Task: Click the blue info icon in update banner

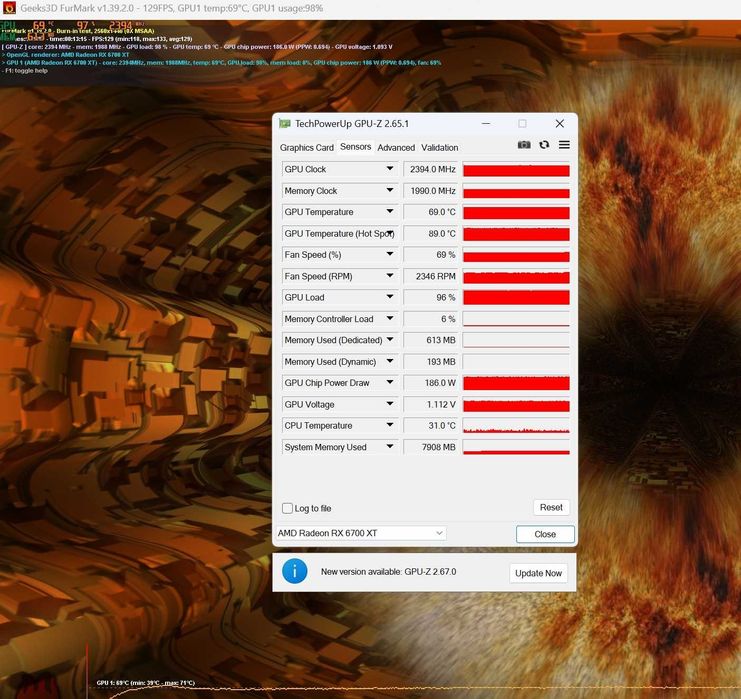Action: (x=294, y=571)
